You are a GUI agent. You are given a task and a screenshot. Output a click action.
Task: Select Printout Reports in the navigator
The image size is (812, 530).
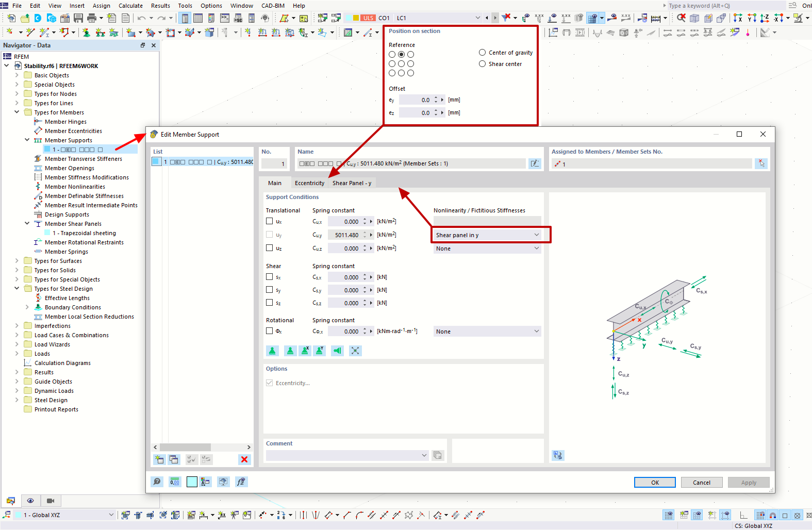click(56, 409)
